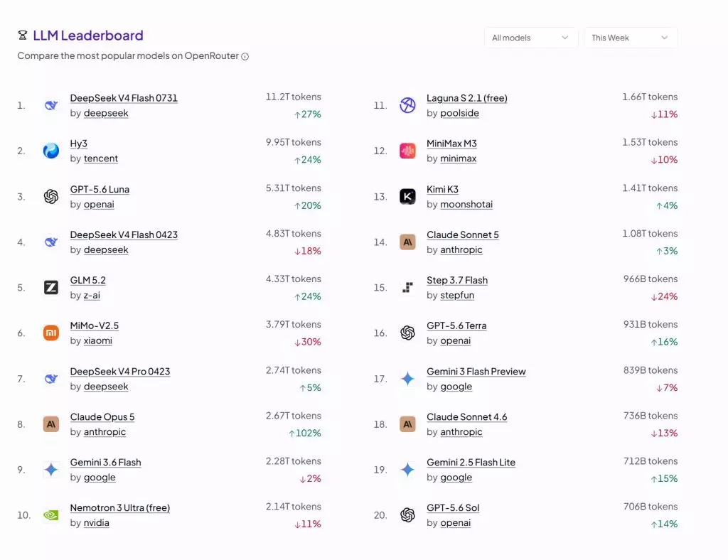Click the Nvidia Nemotron 3 Ultra logo
This screenshot has height=560, width=728.
click(51, 515)
